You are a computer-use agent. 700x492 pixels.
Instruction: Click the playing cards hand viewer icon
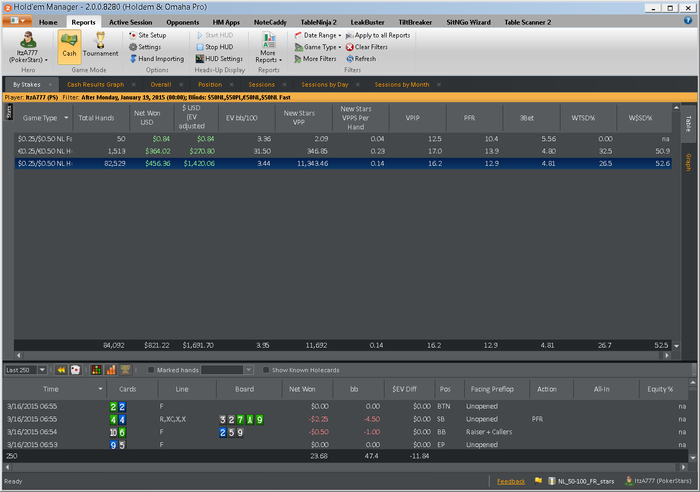click(x=75, y=370)
